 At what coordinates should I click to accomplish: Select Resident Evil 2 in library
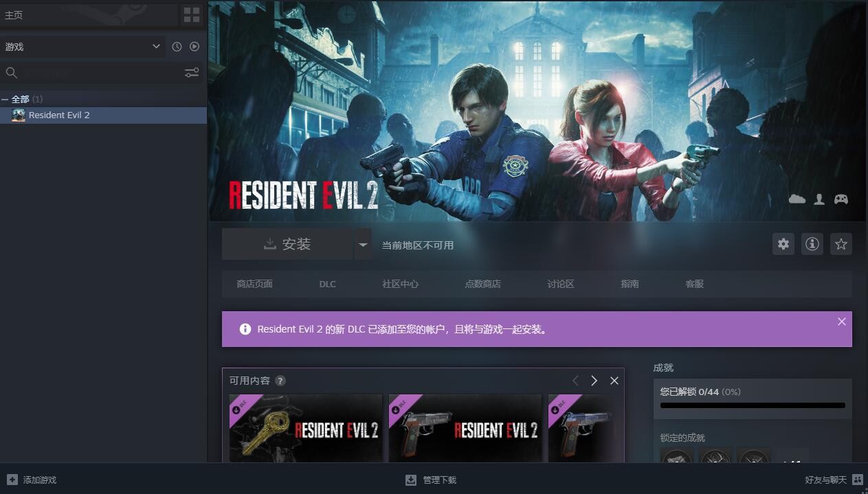103,115
